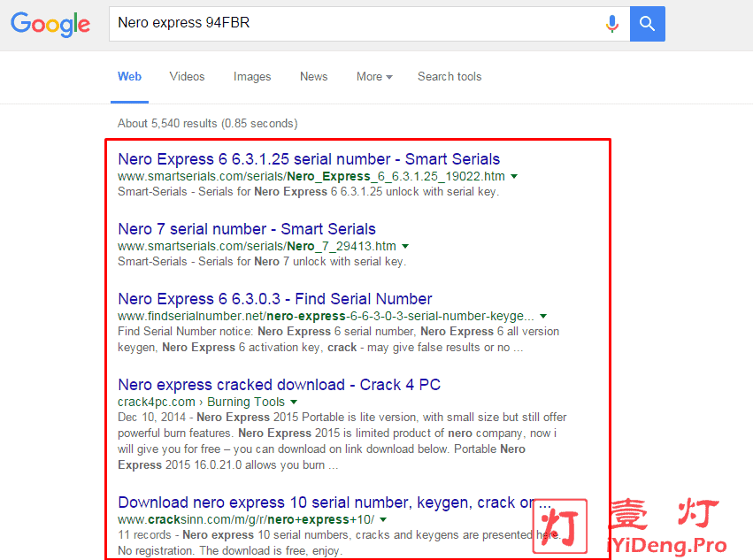Screen dimensions: 753x560
Task: Click the snippet starting 'Dec 10, 2014 - Nero Express'
Action: [x=342, y=441]
